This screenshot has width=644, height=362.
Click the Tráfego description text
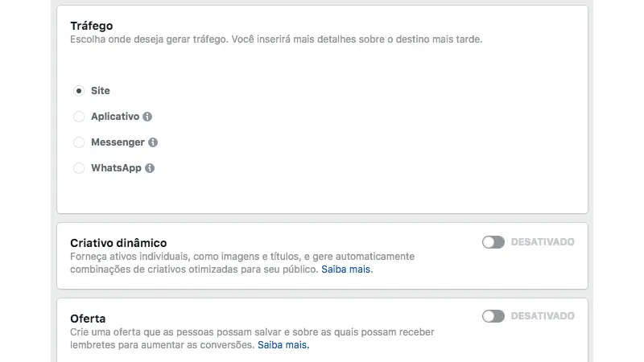276,39
